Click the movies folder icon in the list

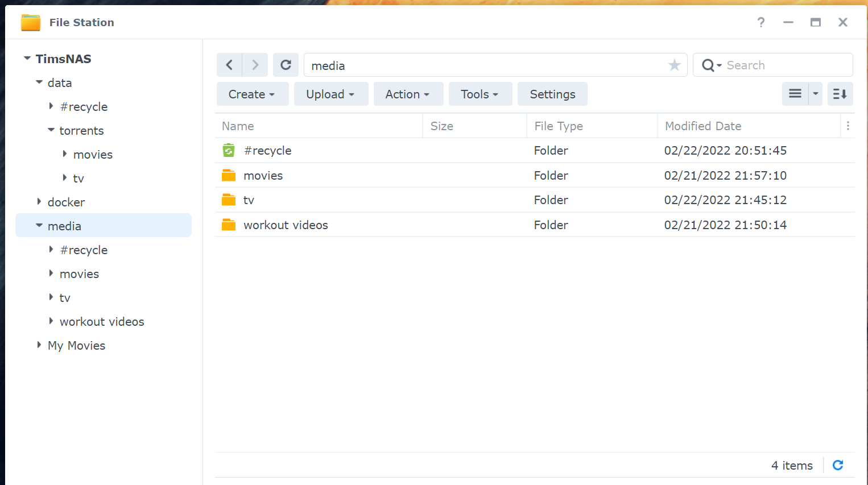228,175
